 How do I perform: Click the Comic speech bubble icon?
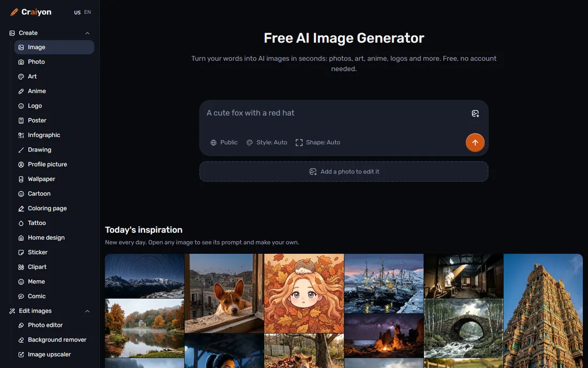[21, 296]
